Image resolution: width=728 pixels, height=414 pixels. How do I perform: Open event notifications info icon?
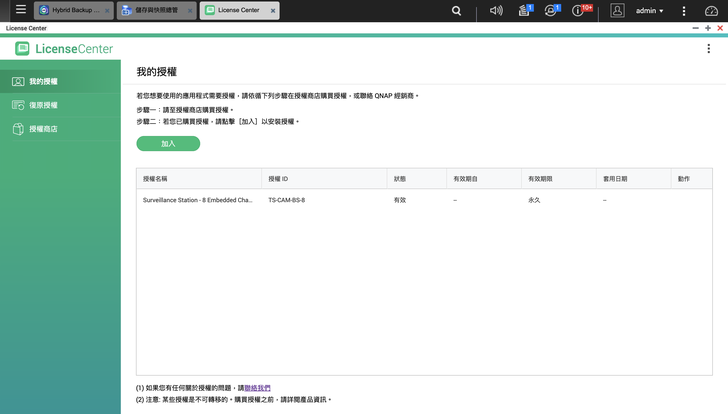(x=578, y=11)
